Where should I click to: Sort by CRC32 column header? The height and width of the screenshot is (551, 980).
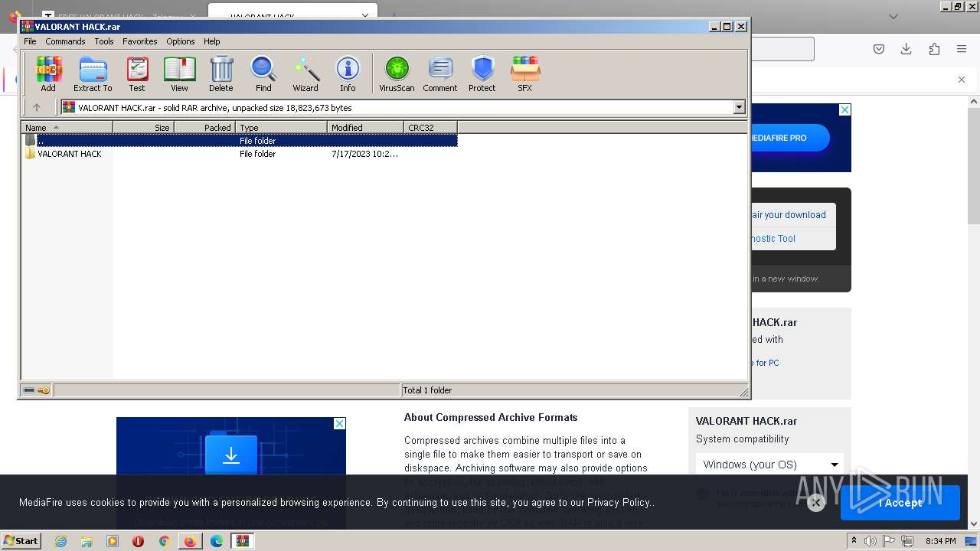(x=430, y=128)
